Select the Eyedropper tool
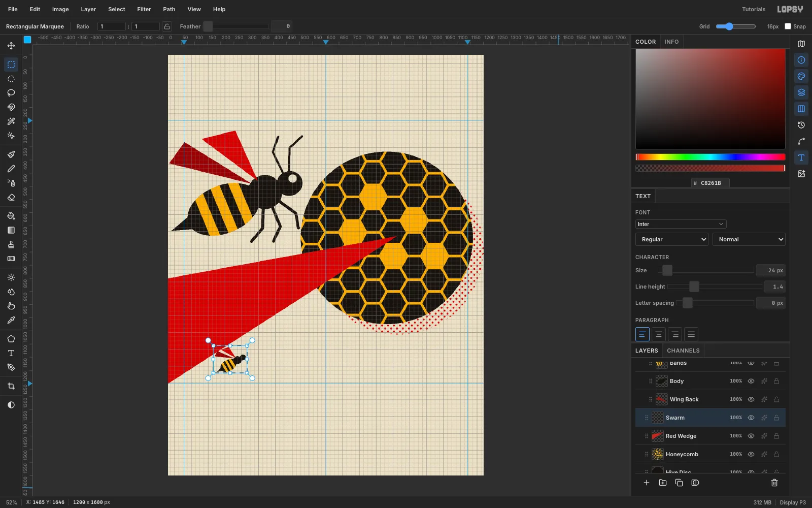 11,320
